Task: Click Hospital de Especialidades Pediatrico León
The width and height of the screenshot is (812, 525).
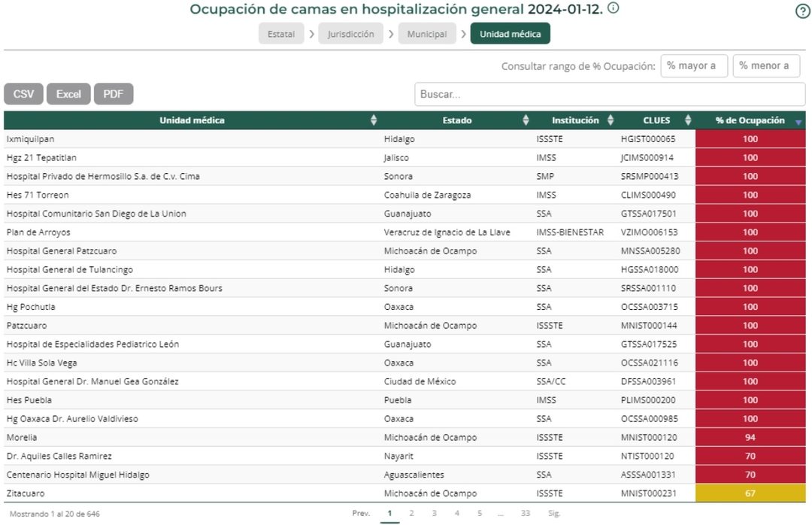Action: (x=92, y=344)
